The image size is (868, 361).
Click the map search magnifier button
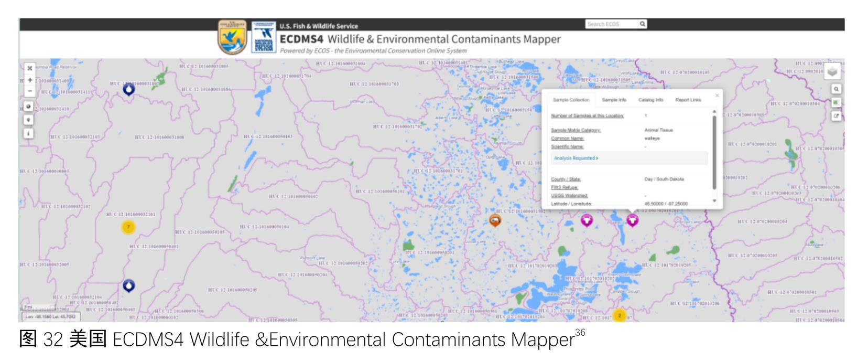(x=836, y=89)
